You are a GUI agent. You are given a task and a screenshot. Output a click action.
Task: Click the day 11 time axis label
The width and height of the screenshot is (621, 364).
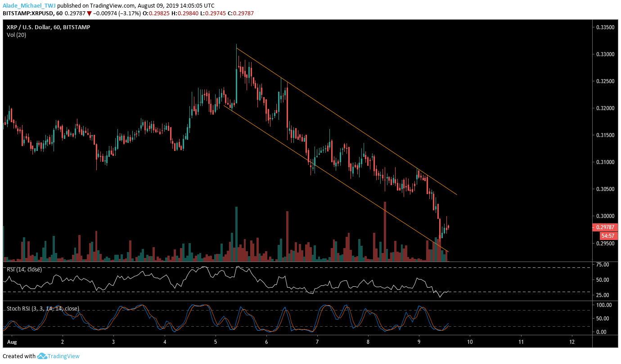[x=521, y=342]
